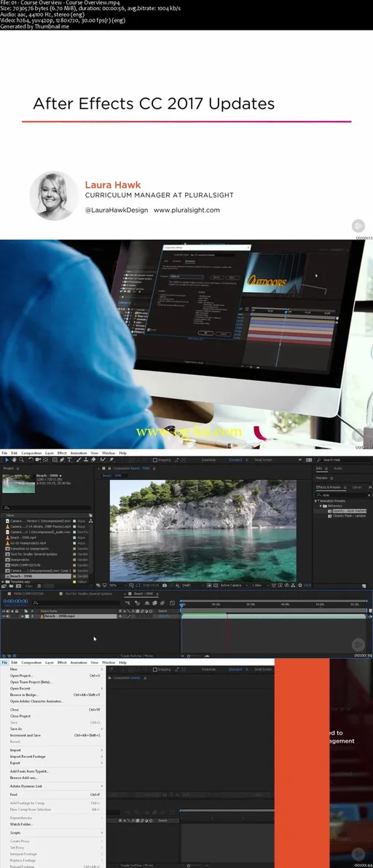
Task: Switch to the Library tab beside Effects & Presets
Action: click(x=357, y=487)
